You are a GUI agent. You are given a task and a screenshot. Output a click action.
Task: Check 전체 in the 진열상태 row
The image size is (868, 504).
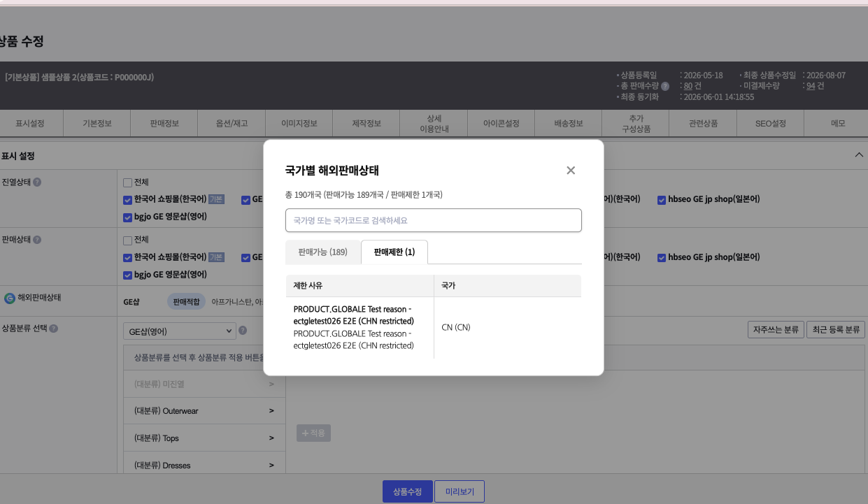pyautogui.click(x=127, y=182)
